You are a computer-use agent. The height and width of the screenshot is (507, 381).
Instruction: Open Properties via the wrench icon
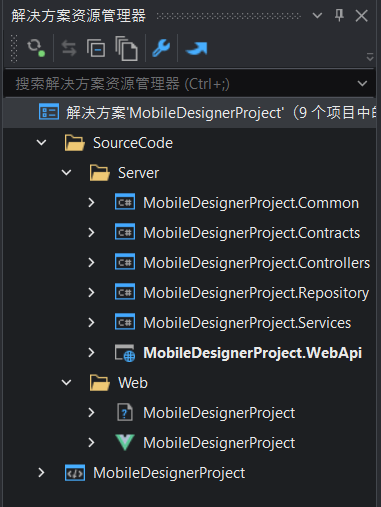click(x=161, y=49)
